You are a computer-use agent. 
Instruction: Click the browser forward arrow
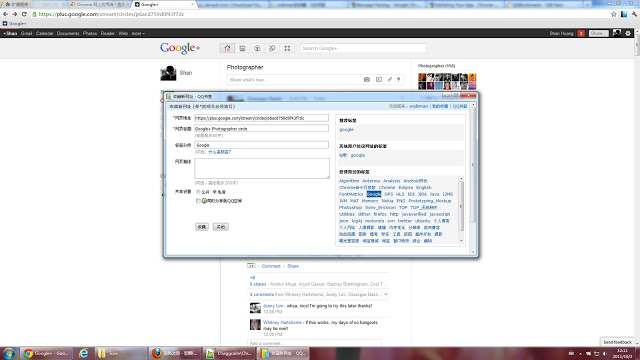15,14
